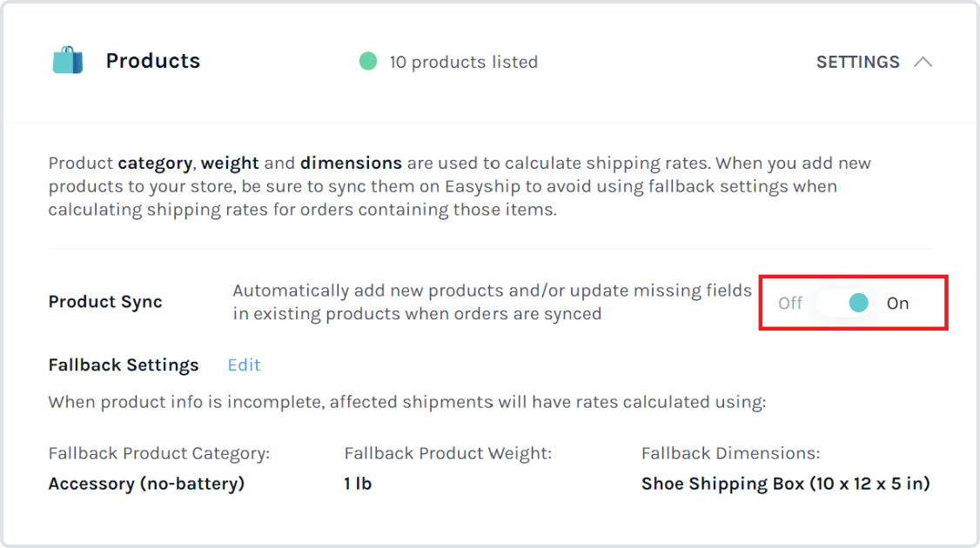Open Fallback Settings Edit link
Viewport: 980px width, 548px height.
(244, 365)
